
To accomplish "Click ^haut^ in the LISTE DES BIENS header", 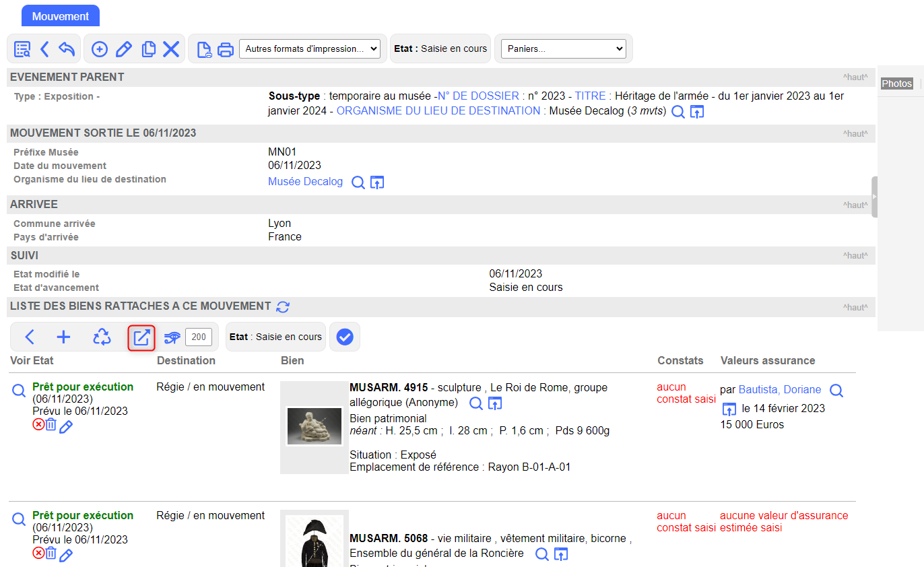I will pyautogui.click(x=855, y=307).
